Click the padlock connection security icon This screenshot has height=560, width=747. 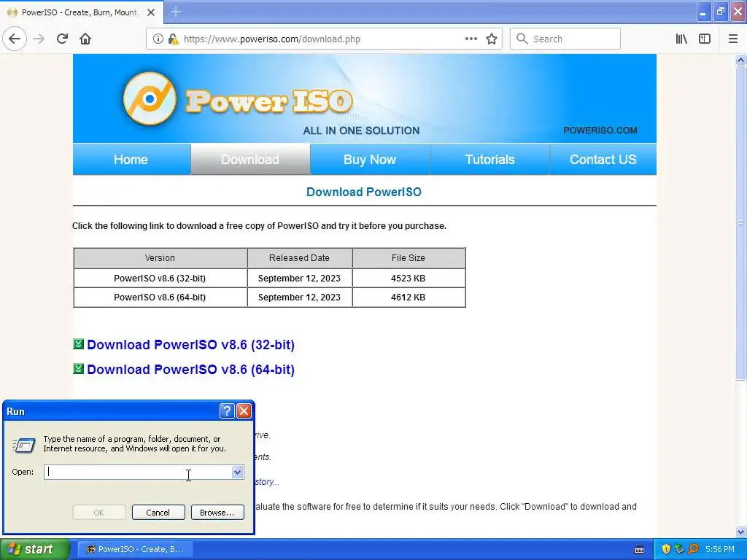(x=173, y=39)
